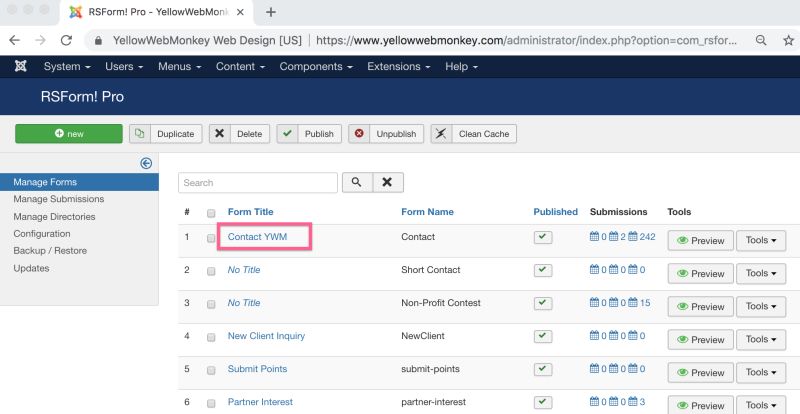Open the Submit Points form

coord(257,369)
